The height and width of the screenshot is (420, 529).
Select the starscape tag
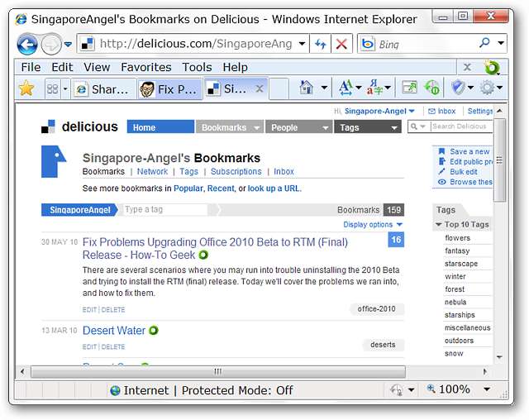pos(461,264)
